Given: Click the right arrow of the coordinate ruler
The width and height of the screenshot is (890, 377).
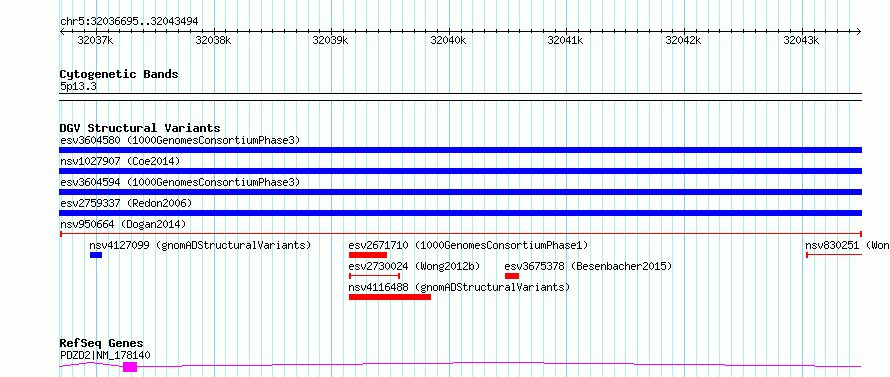Looking at the screenshot, I should 859,31.
